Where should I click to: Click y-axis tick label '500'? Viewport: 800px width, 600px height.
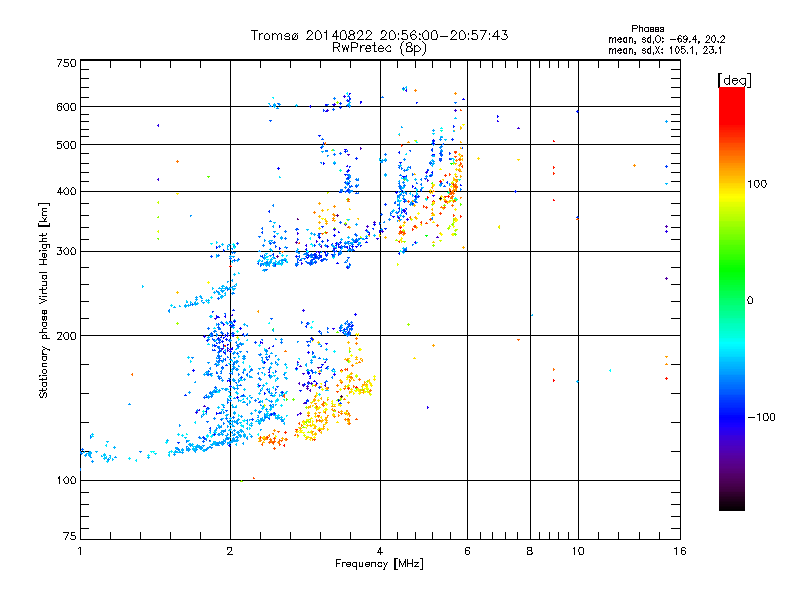pyautogui.click(x=67, y=145)
